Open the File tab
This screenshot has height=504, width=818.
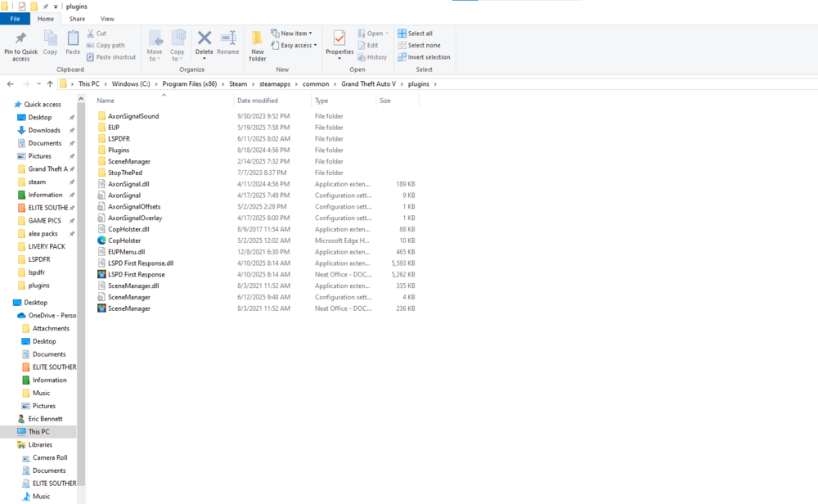point(15,19)
